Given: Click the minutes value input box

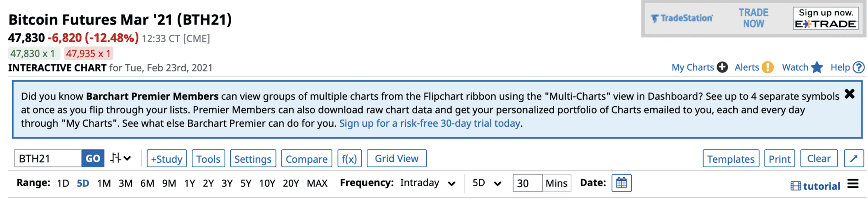Looking at the screenshot, I should 527,183.
